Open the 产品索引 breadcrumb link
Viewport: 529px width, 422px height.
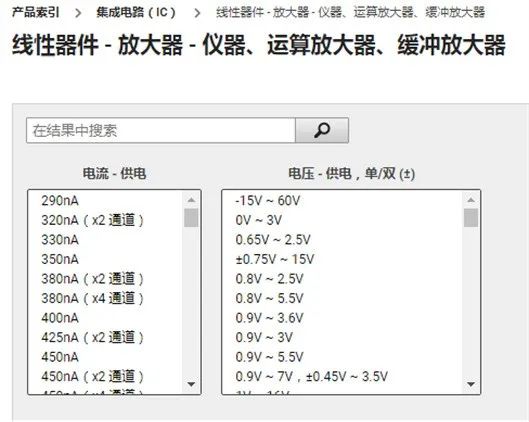coord(36,12)
